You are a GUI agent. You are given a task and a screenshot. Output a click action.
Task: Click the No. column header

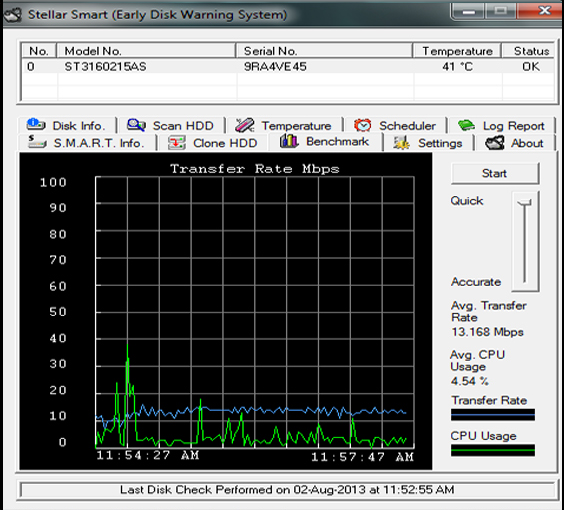tap(39, 51)
